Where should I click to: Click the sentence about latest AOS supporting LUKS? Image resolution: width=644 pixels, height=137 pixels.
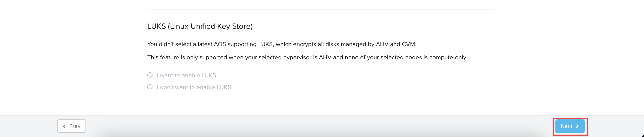[282, 44]
